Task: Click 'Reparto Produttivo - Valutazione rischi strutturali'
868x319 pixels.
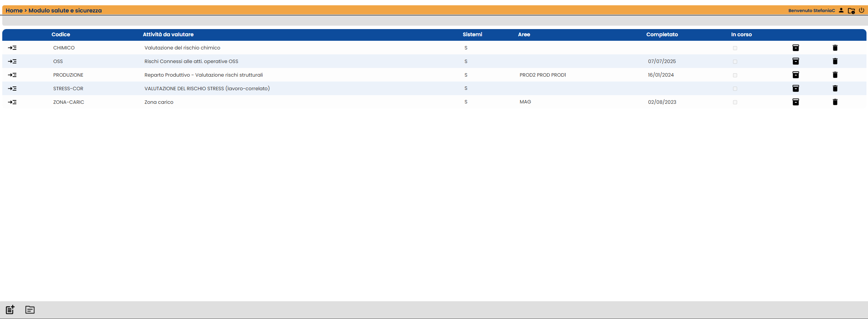Action: [204, 75]
